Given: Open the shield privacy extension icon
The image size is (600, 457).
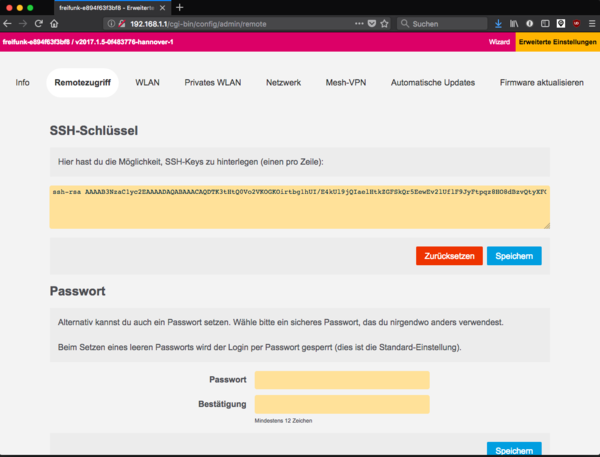Looking at the screenshot, I should (561, 24).
